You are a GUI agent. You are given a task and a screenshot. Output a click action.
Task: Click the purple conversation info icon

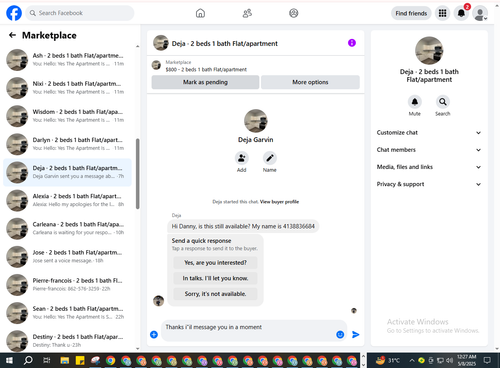tap(352, 43)
